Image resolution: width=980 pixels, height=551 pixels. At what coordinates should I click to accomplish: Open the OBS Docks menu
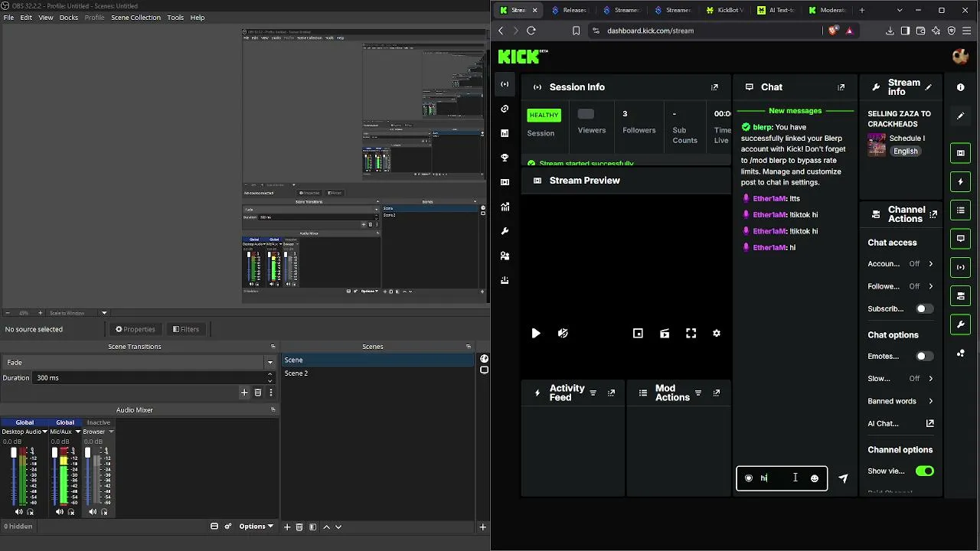(x=69, y=18)
